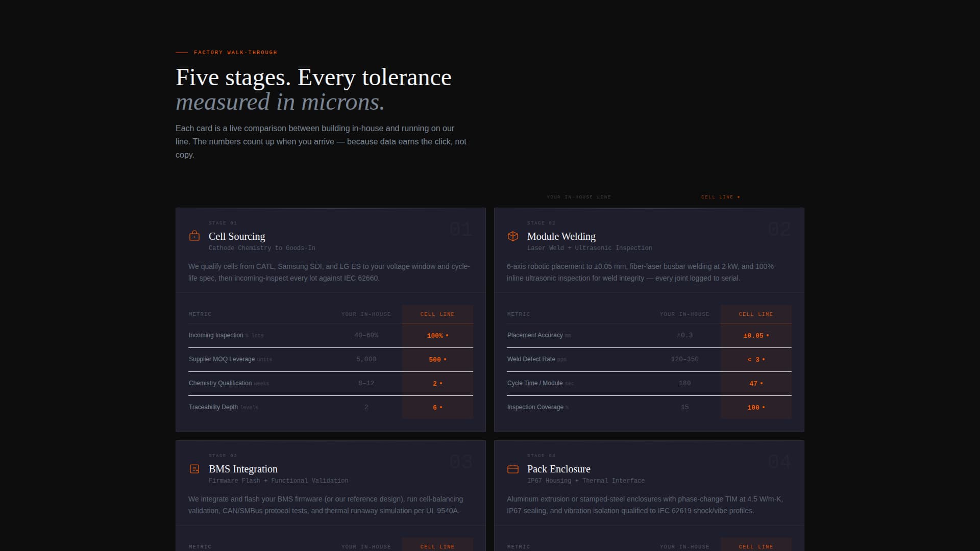Click the Cell Sourcing bag icon
Image resolution: width=980 pixels, height=551 pixels.
pos(194,236)
